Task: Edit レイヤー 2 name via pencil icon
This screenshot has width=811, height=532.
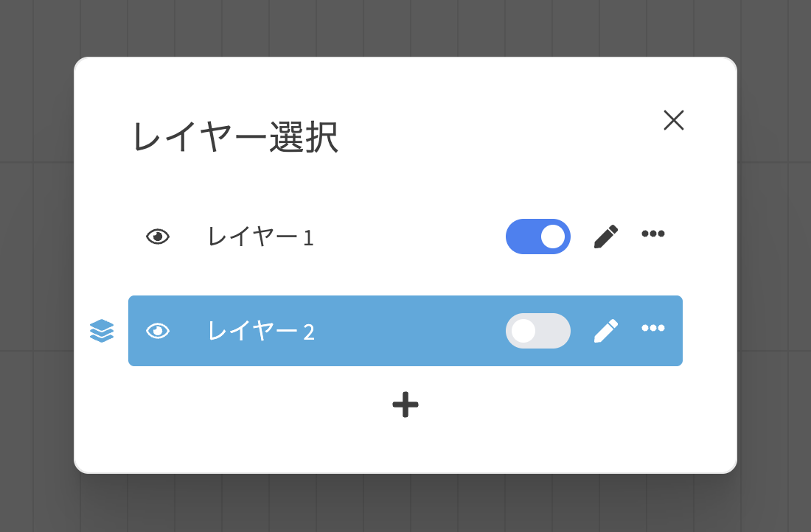Action: [605, 331]
